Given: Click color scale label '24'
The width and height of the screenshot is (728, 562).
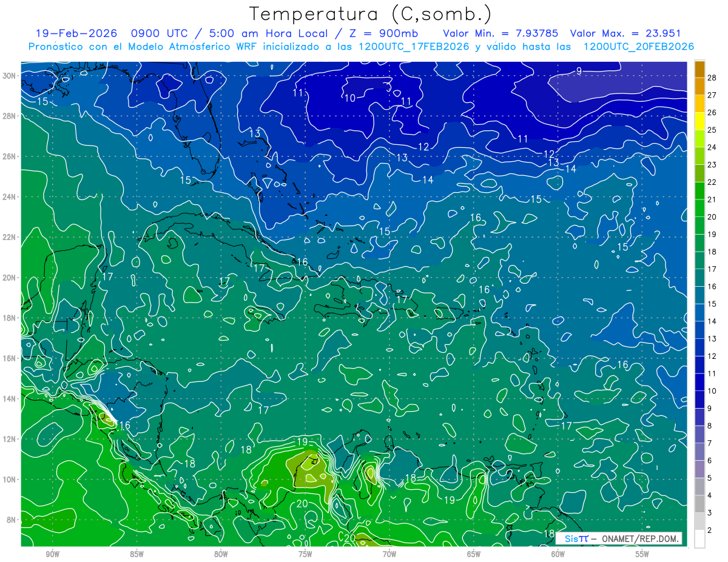Looking at the screenshot, I should (712, 147).
